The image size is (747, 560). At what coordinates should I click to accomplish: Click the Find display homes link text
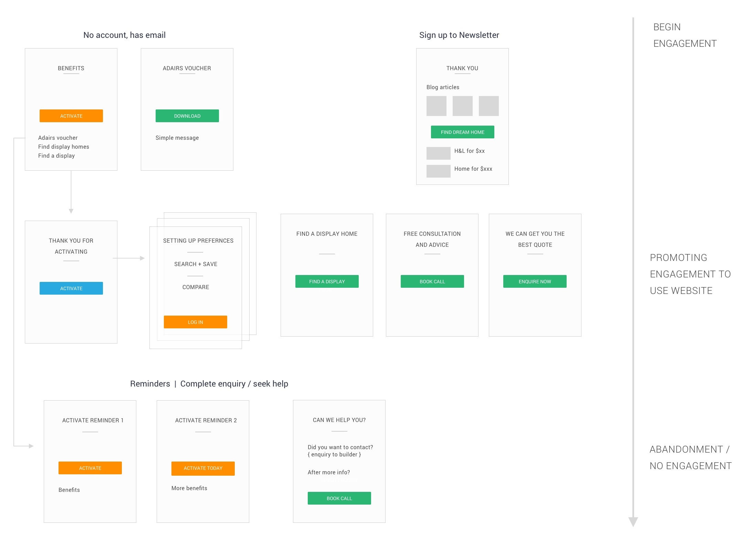[64, 147]
